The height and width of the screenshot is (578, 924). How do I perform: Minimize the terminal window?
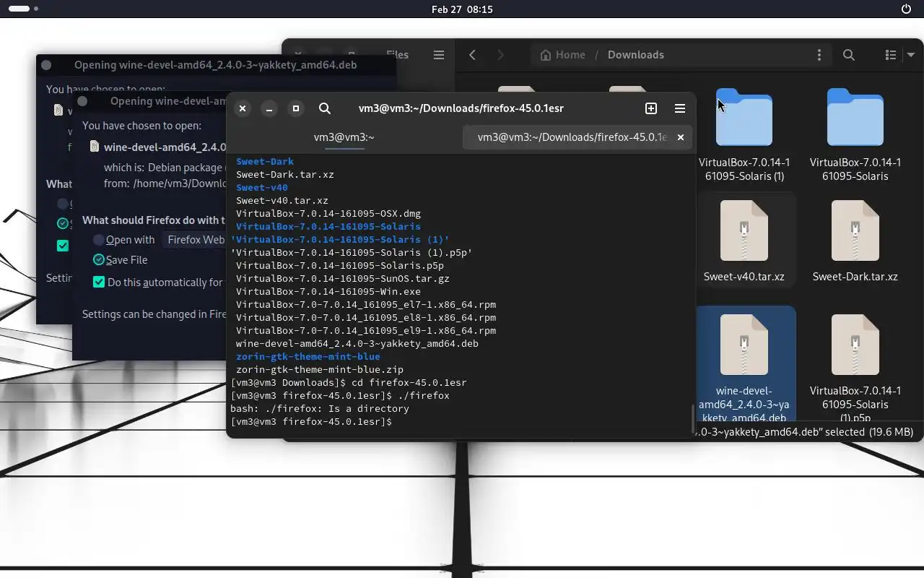point(269,108)
